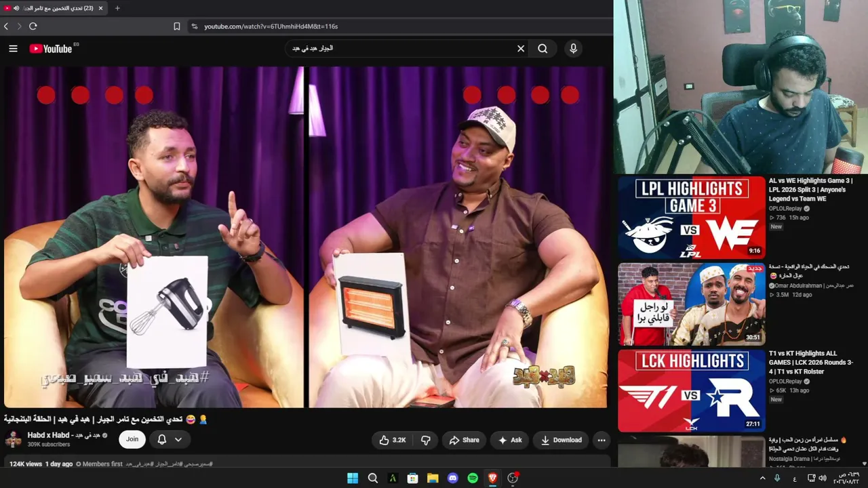
Task: Download the video
Action: [561, 440]
